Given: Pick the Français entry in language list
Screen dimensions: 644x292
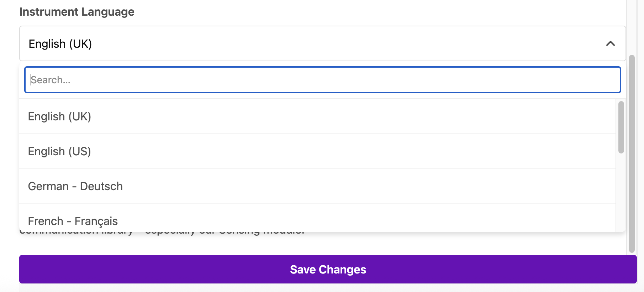Looking at the screenshot, I should [96, 221].
